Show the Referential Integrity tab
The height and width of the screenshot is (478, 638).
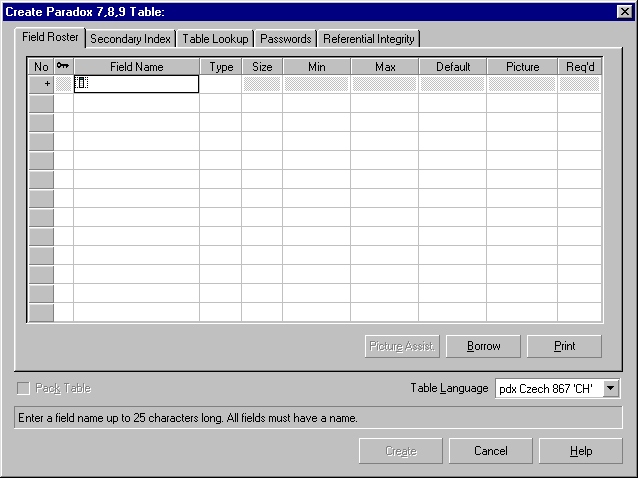369,38
